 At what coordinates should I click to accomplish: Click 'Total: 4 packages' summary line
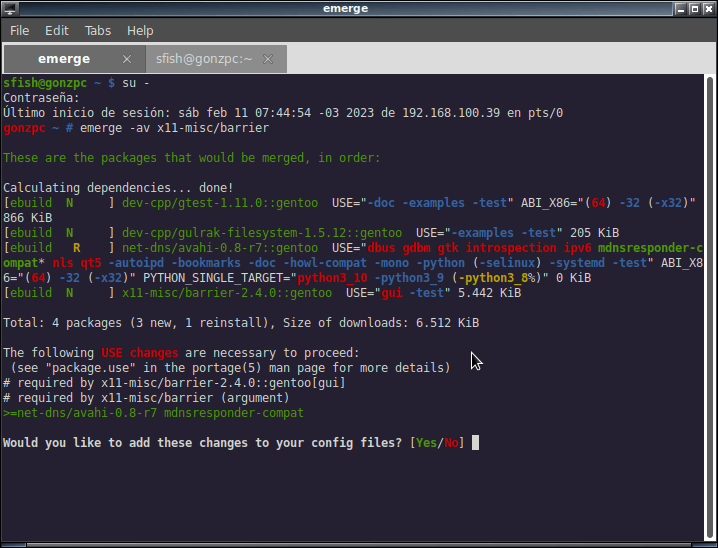pyautogui.click(x=241, y=323)
